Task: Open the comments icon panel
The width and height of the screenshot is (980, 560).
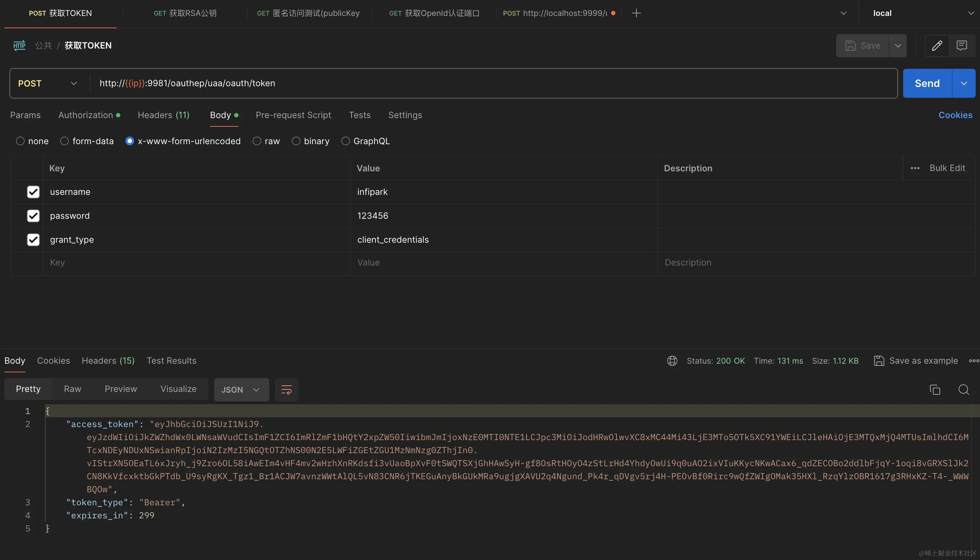Action: pyautogui.click(x=962, y=45)
